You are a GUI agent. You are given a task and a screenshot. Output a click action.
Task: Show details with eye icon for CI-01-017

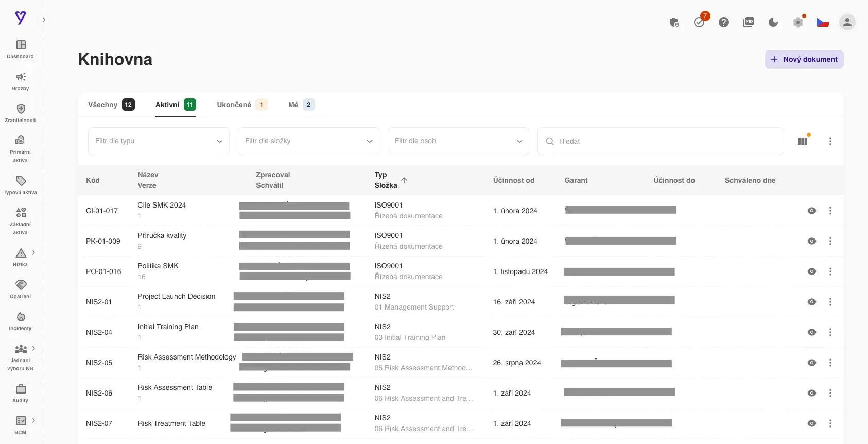[x=812, y=211]
